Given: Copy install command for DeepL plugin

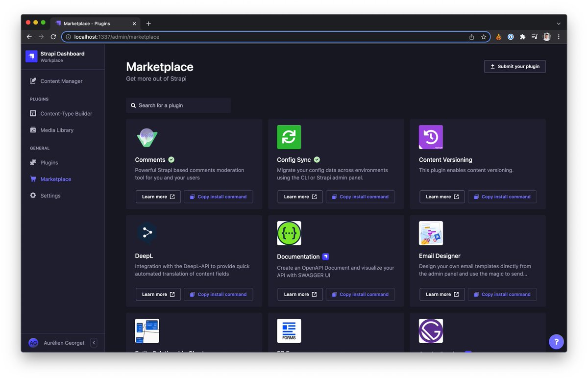Looking at the screenshot, I should [219, 294].
